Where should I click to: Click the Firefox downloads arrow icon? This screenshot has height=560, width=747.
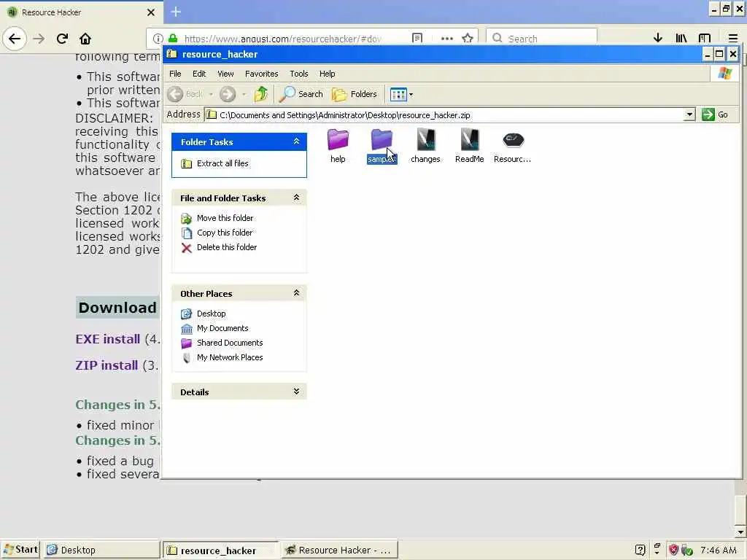[x=658, y=38]
